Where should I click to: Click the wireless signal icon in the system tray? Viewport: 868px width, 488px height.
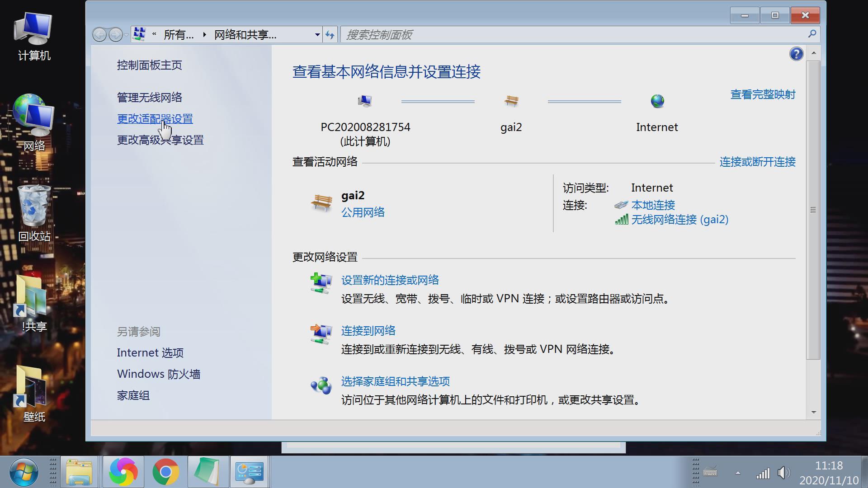tap(764, 474)
